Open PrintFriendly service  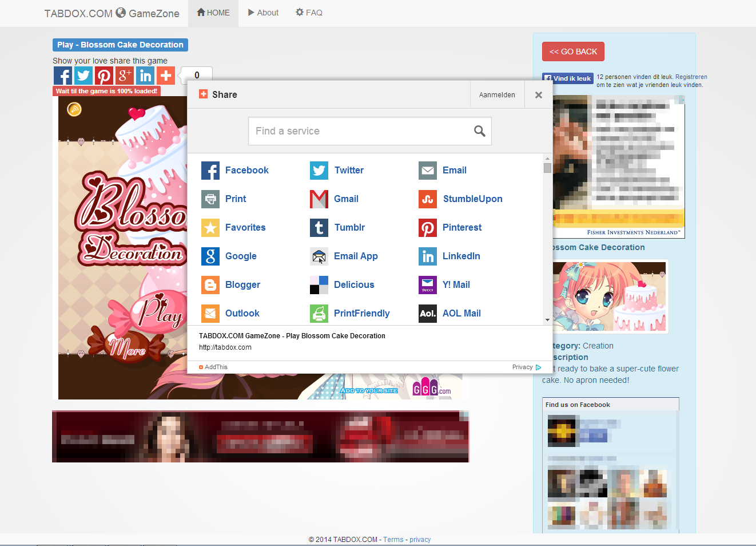coord(350,314)
